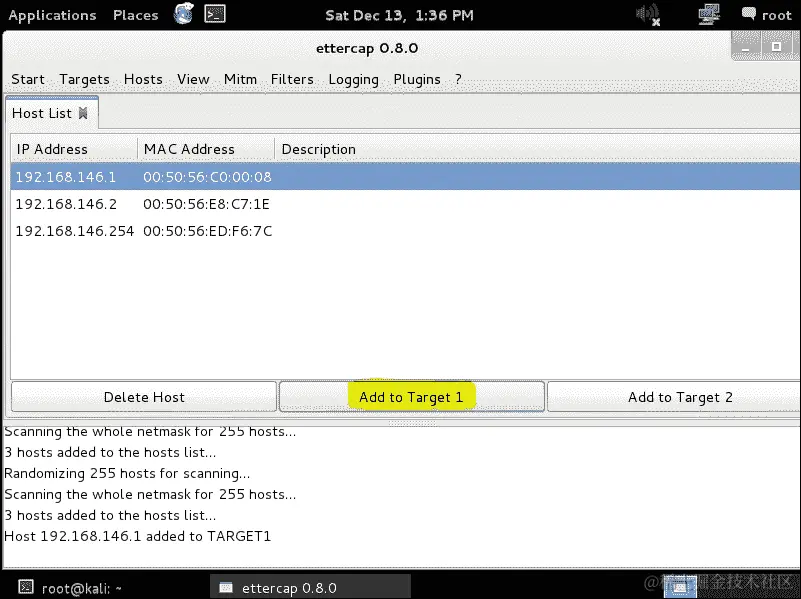Switch to ettercap 0.8.0 taskbar item
Viewport: 801px width, 599px height.
click(310, 588)
